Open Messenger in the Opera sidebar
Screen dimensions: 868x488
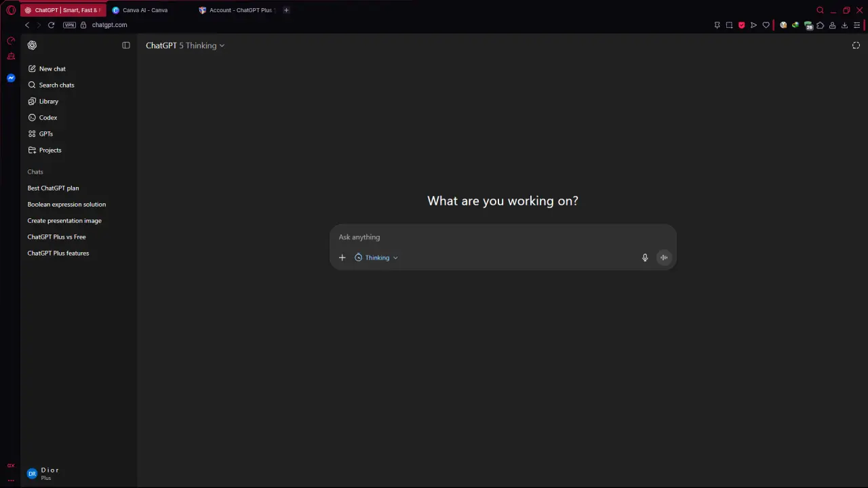coord(11,78)
